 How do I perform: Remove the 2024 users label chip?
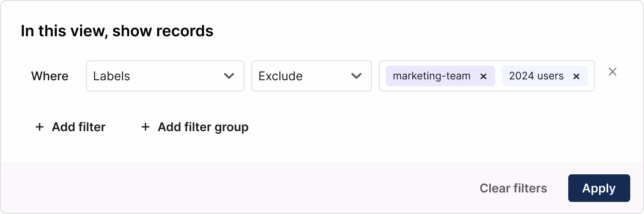pyautogui.click(x=576, y=76)
